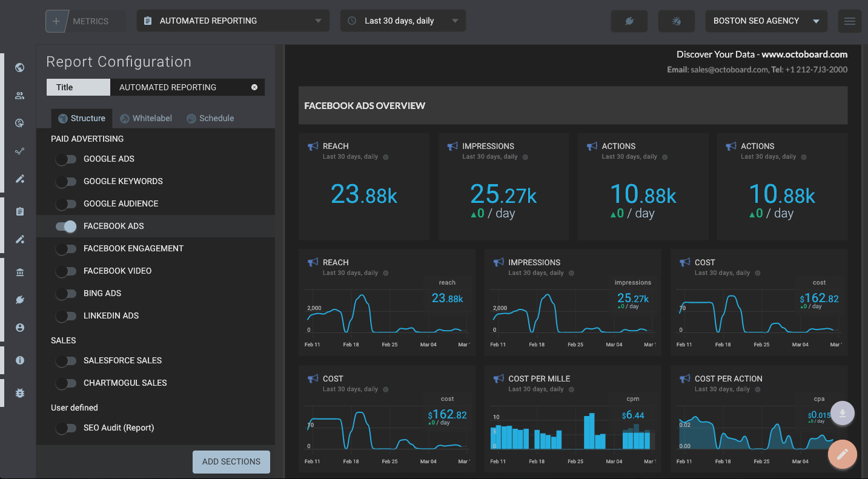Enable the Salesforce Sales toggle
868x479 pixels.
[66, 361]
